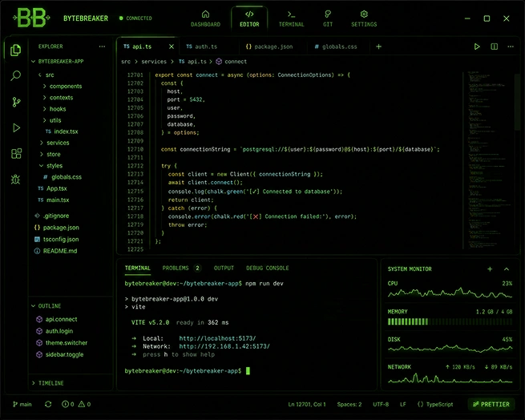525x420 pixels.
Task: Close the api.ts editor tab
Action: [x=171, y=46]
